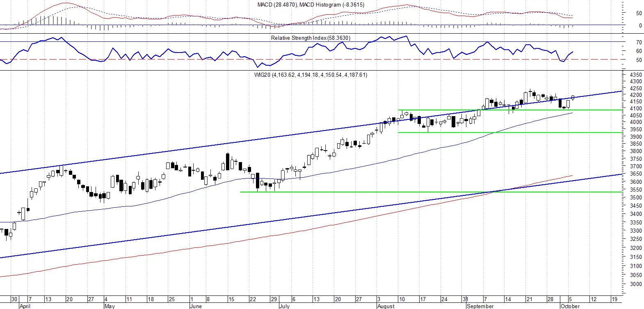Click the MACD and MACD Histogram title
The height and width of the screenshot is (309, 644).
(311, 5)
